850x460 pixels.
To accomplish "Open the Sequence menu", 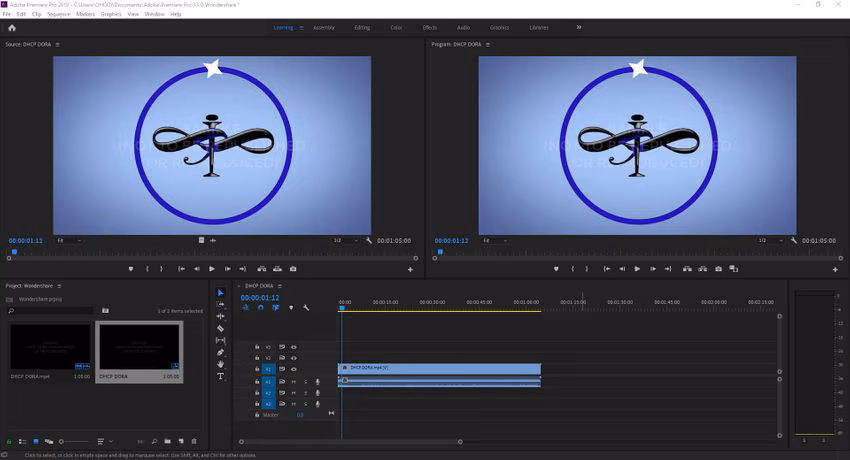I will [x=59, y=14].
